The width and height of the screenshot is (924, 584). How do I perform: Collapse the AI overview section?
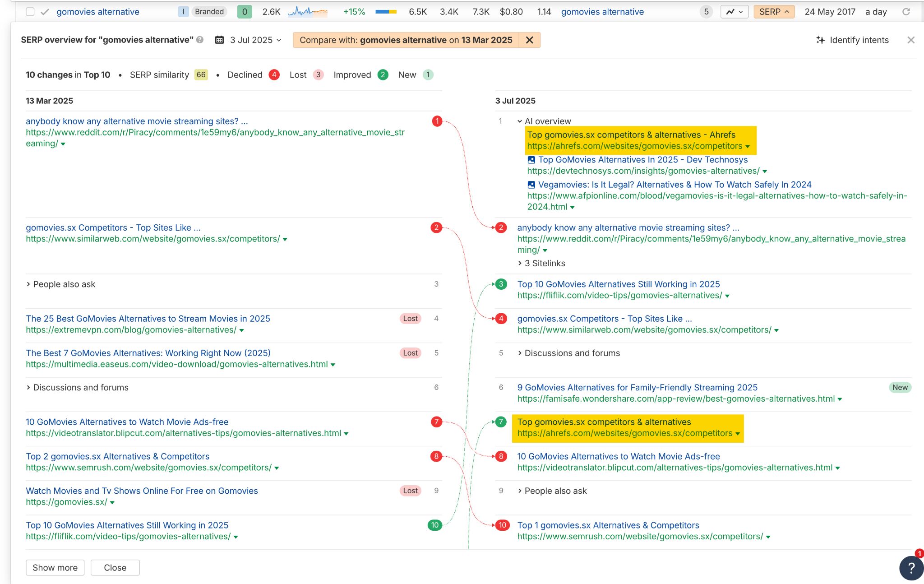pyautogui.click(x=519, y=121)
